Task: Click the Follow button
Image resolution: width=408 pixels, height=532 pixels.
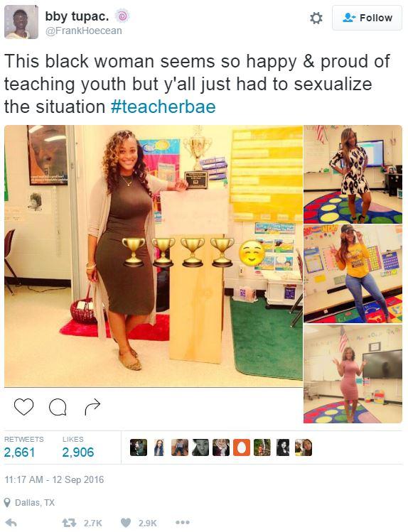Action: (367, 18)
